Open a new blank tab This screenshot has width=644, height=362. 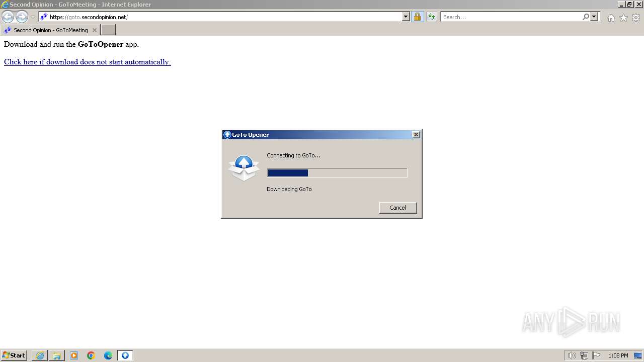[108, 30]
